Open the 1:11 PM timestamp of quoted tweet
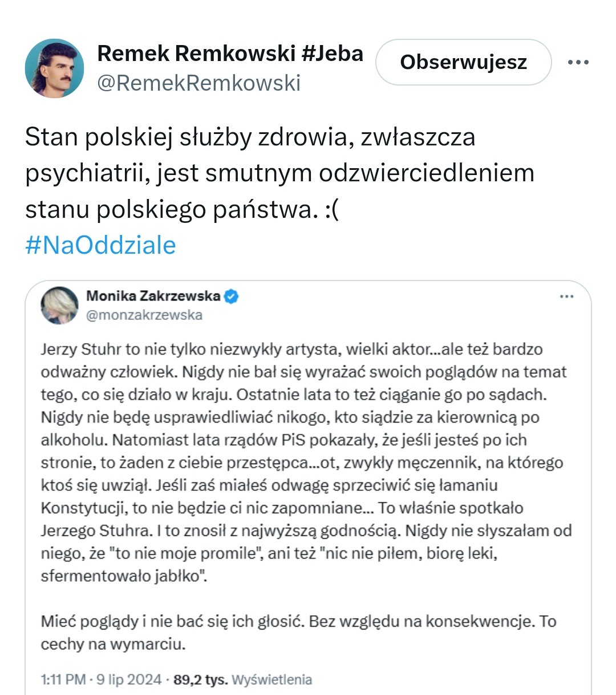This screenshot has width=616, height=695. click(x=63, y=680)
